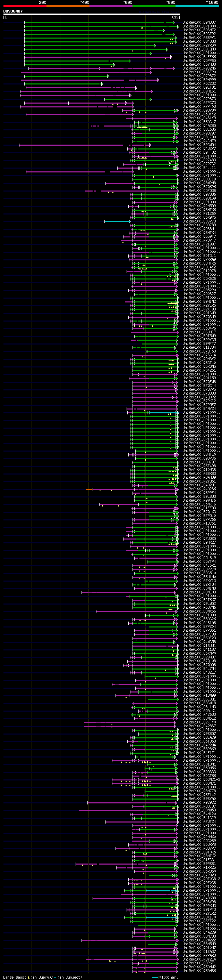Select hit label UniRef100_A3AH89
The image size is (222, 980).
point(199,477)
